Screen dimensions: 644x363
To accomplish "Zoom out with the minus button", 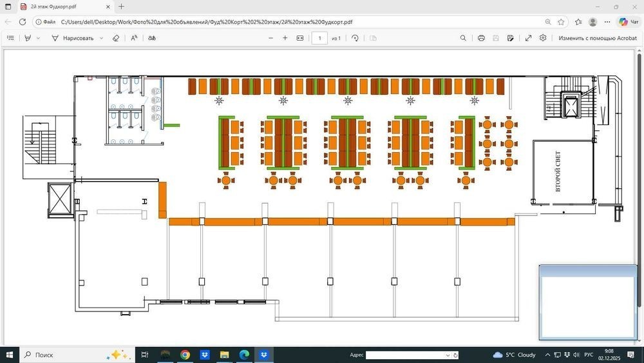I will coord(271,38).
